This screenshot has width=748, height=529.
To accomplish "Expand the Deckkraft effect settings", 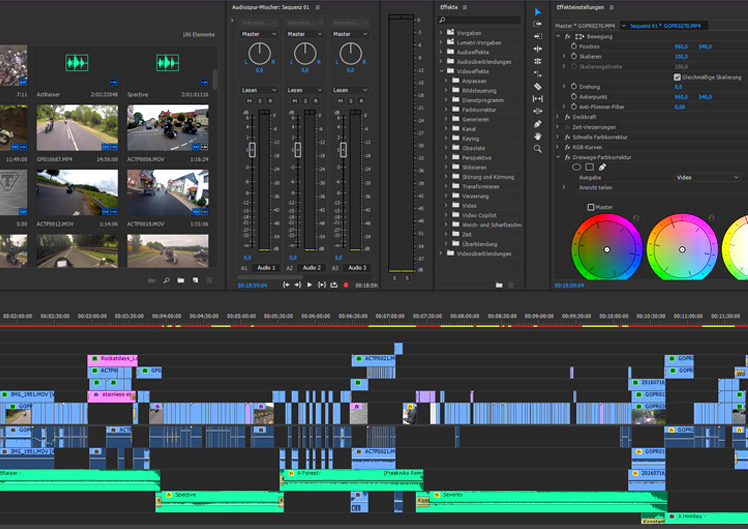I will [x=558, y=116].
